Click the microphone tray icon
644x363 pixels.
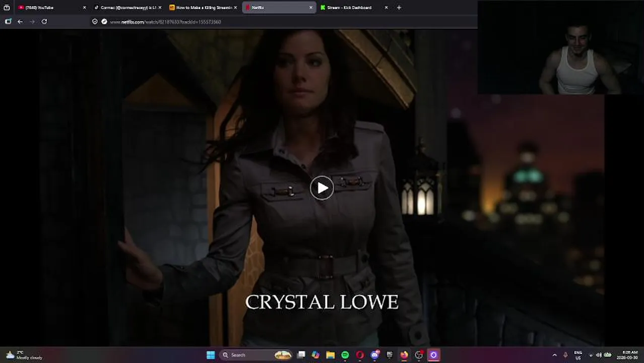click(x=565, y=355)
